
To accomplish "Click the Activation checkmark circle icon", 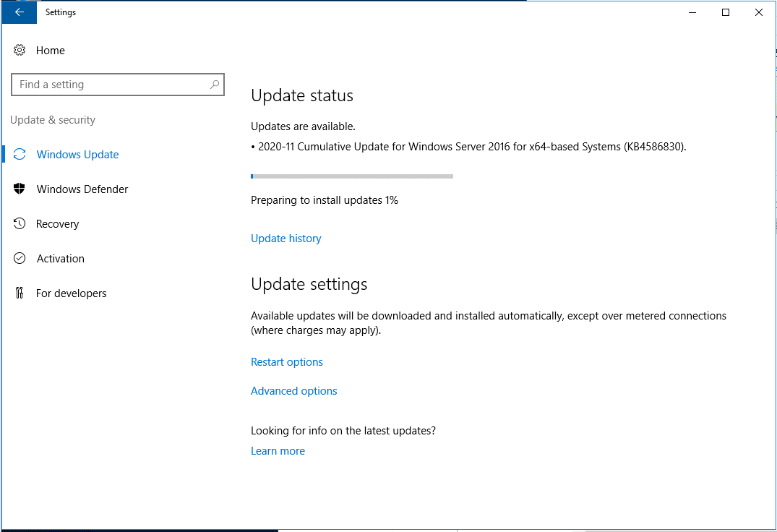I will tap(20, 258).
